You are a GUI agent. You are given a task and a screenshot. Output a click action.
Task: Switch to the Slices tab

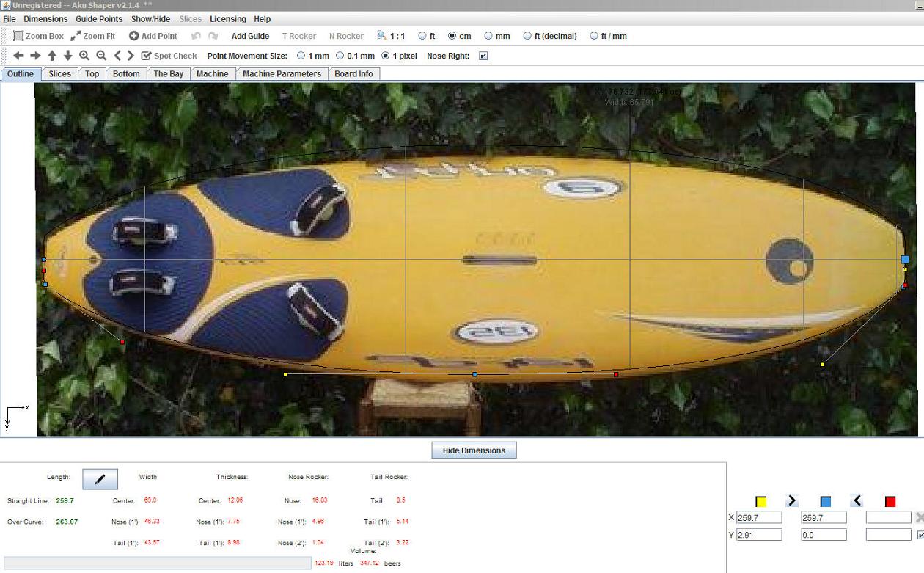tap(60, 74)
